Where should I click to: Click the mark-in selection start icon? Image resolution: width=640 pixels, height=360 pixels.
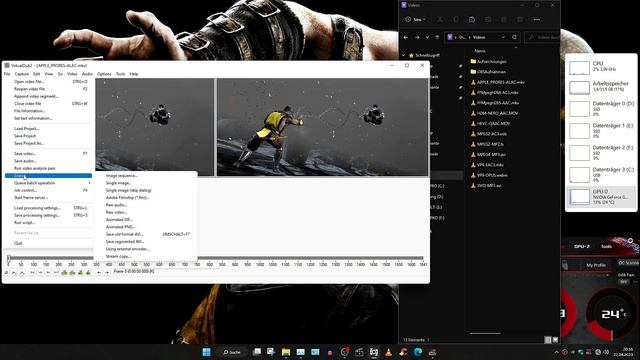tap(99, 272)
